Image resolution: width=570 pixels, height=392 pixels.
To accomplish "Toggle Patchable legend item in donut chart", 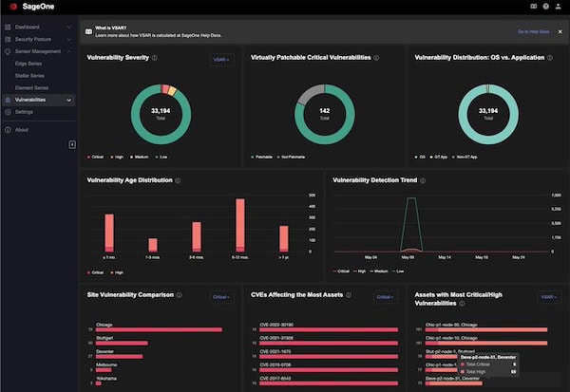I will click(x=262, y=157).
